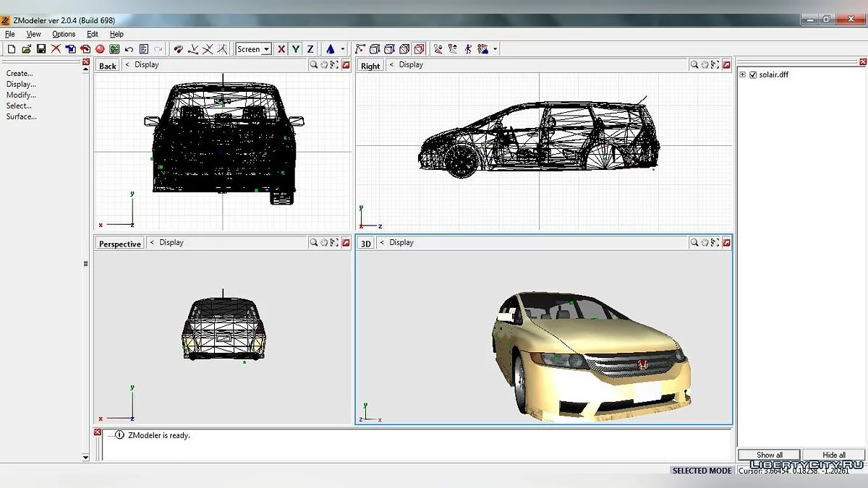Click the red sphere icon in toolbar

(x=100, y=49)
